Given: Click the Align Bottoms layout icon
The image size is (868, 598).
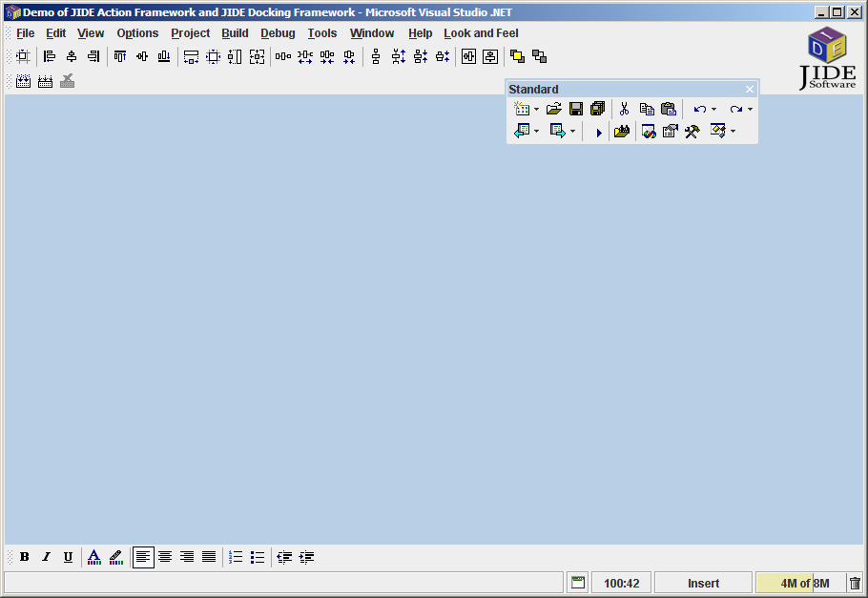Looking at the screenshot, I should click(164, 56).
